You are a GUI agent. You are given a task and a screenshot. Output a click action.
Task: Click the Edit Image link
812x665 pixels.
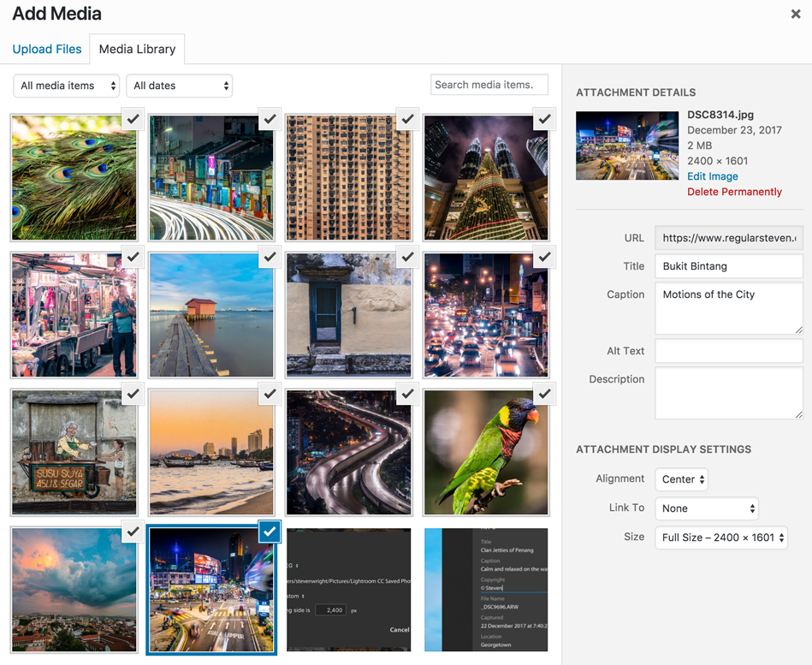click(x=712, y=176)
